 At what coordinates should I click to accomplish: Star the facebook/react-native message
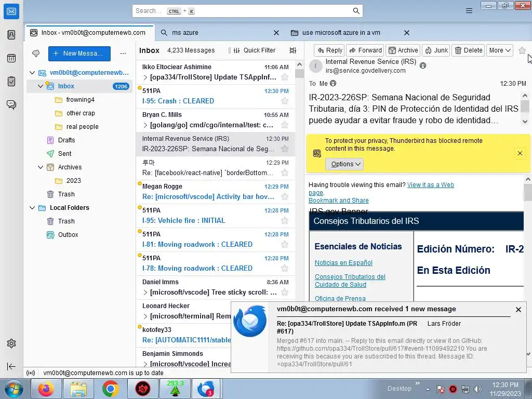[285, 172]
